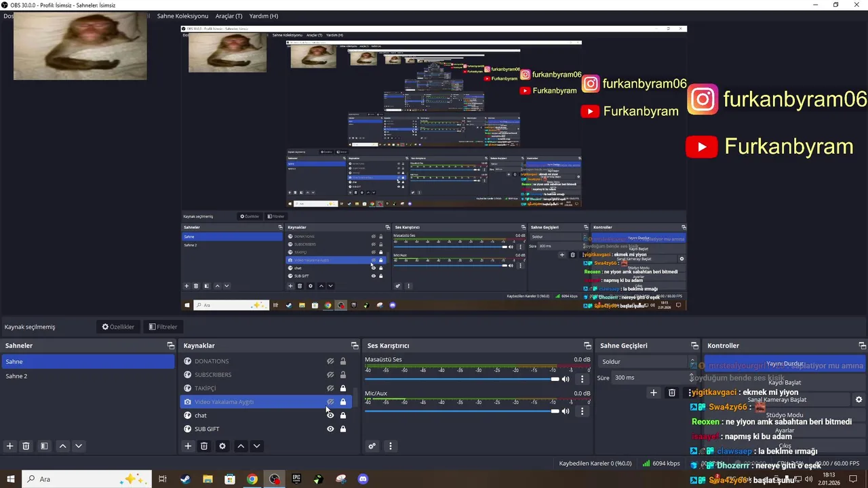
Task: Open audio mixer panel three-dot menu
Action: 390,446
